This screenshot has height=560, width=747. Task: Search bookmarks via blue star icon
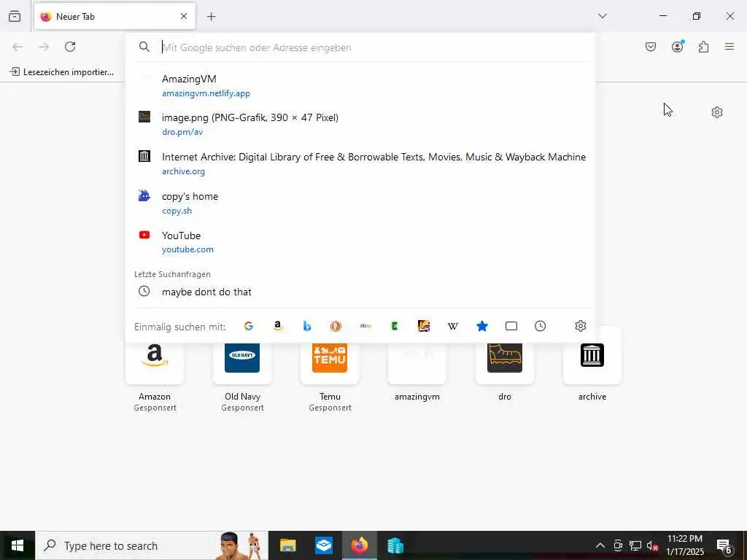(482, 326)
